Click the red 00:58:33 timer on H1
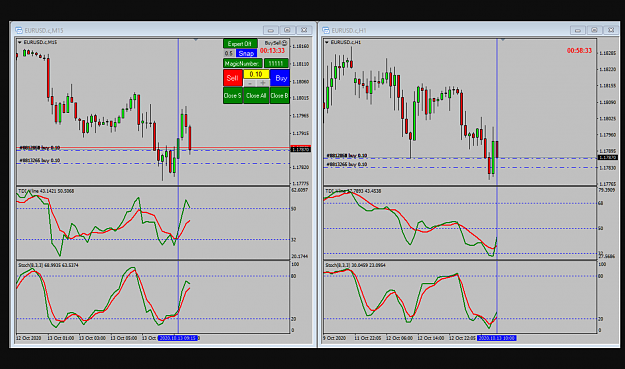Screen dimensions: 625x369 580,51
